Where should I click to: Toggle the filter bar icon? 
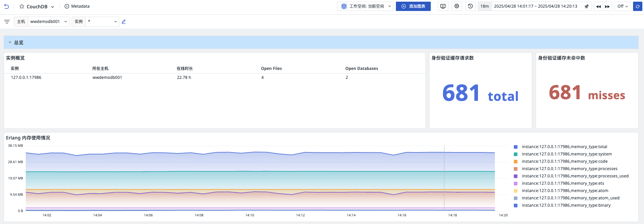[7, 22]
